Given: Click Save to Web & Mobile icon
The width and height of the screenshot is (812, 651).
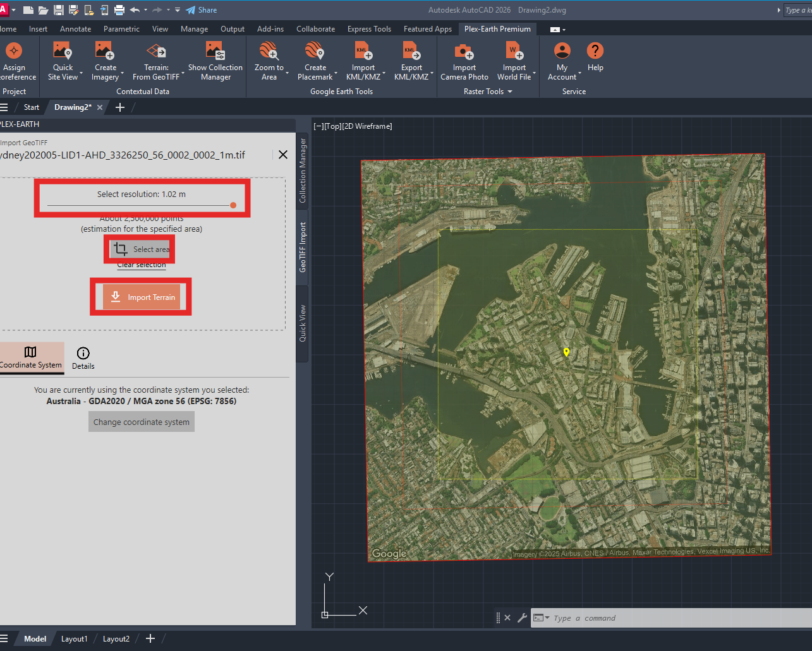Looking at the screenshot, I should [104, 10].
